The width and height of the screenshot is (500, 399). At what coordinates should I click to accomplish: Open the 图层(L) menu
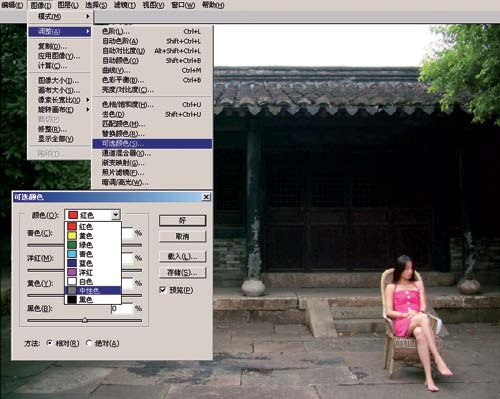[x=68, y=5]
